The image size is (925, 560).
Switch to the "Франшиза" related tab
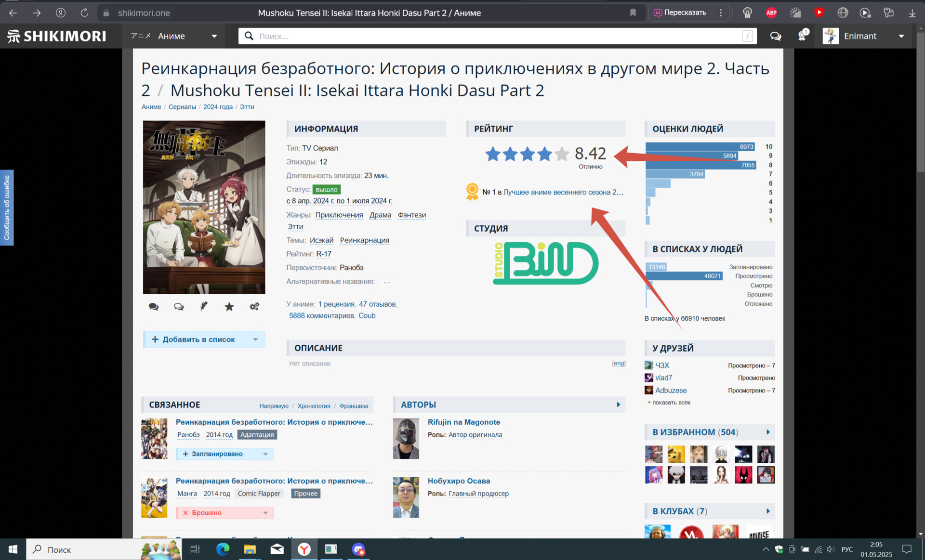pos(354,406)
